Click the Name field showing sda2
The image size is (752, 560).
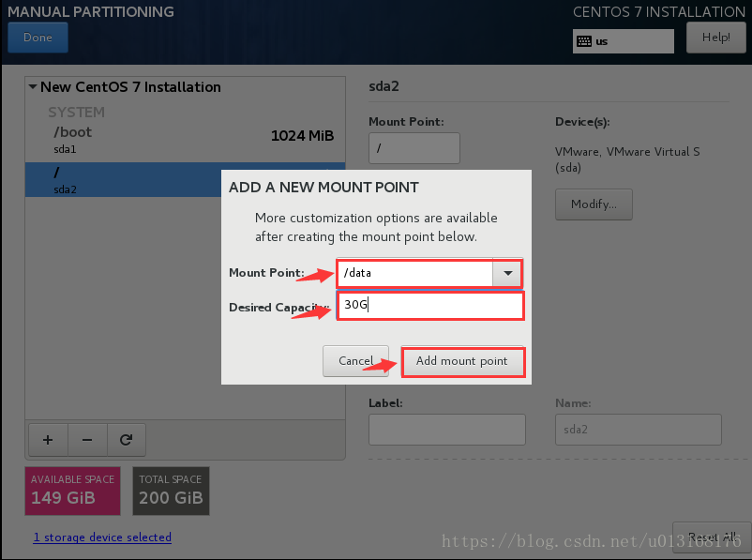click(x=639, y=430)
